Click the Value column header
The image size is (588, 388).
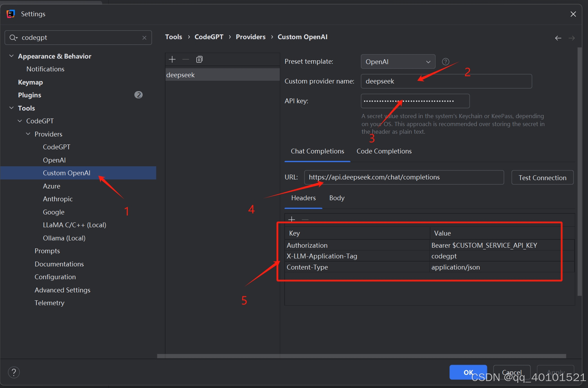502,233
